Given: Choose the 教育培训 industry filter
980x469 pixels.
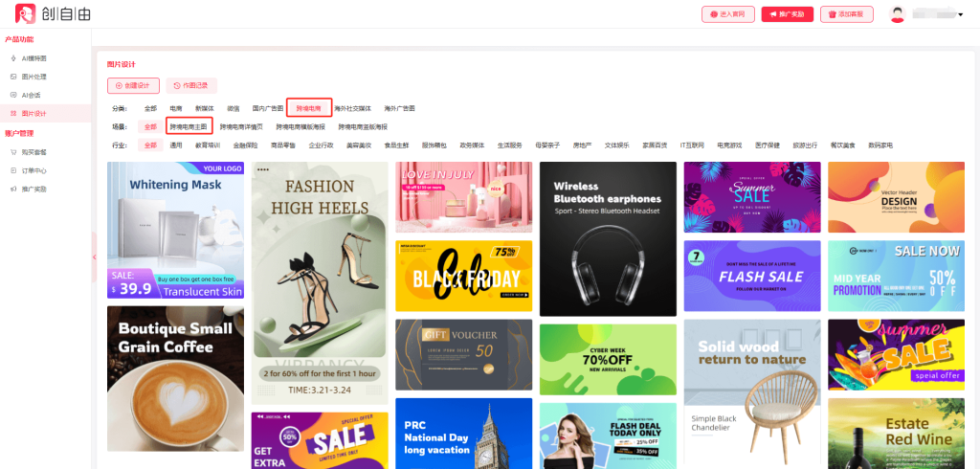Looking at the screenshot, I should pos(207,145).
